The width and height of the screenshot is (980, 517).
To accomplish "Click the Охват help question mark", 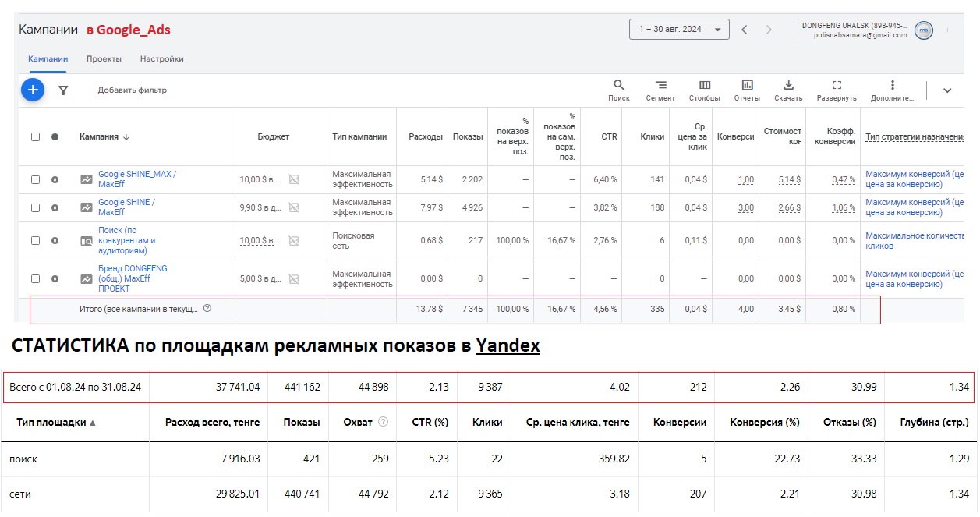I will pyautogui.click(x=383, y=423).
